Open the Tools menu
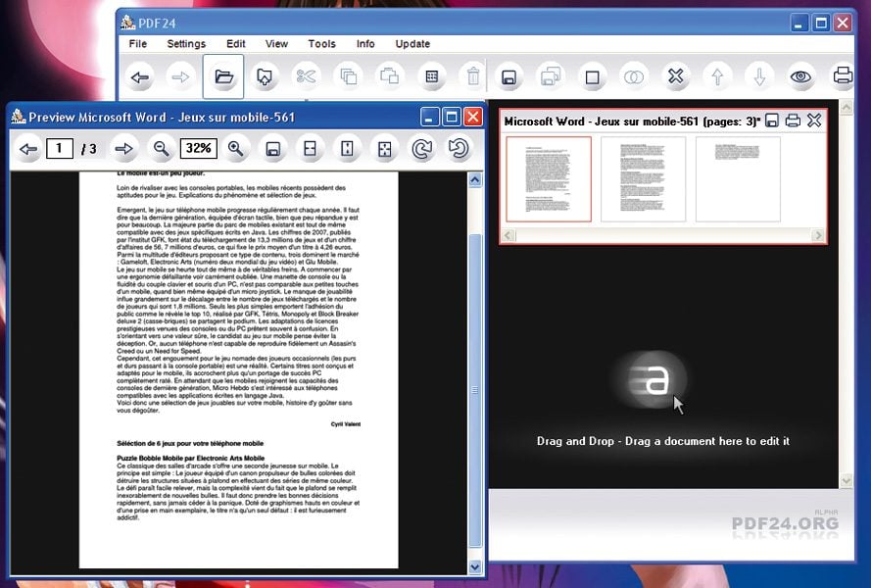This screenshot has width=871, height=588. pyautogui.click(x=321, y=44)
